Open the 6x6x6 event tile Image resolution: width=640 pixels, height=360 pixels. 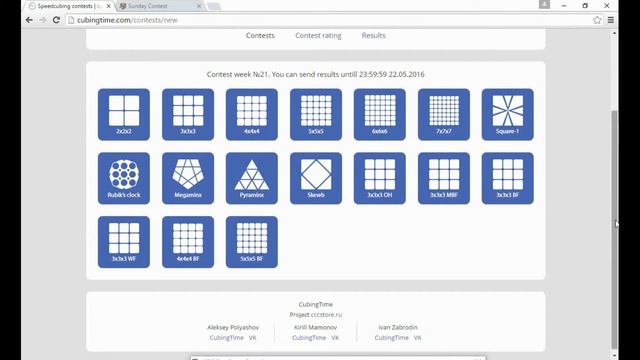click(380, 115)
